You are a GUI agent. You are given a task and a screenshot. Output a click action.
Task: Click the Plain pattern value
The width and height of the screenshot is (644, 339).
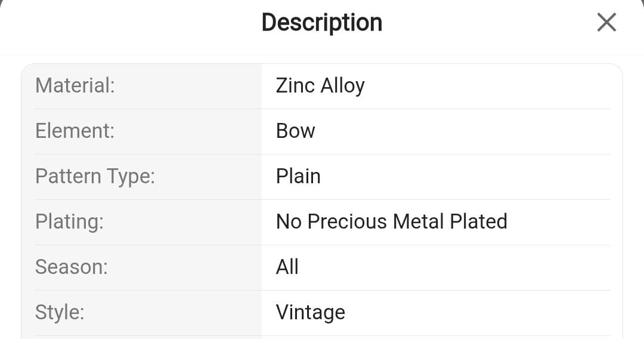[x=298, y=177]
